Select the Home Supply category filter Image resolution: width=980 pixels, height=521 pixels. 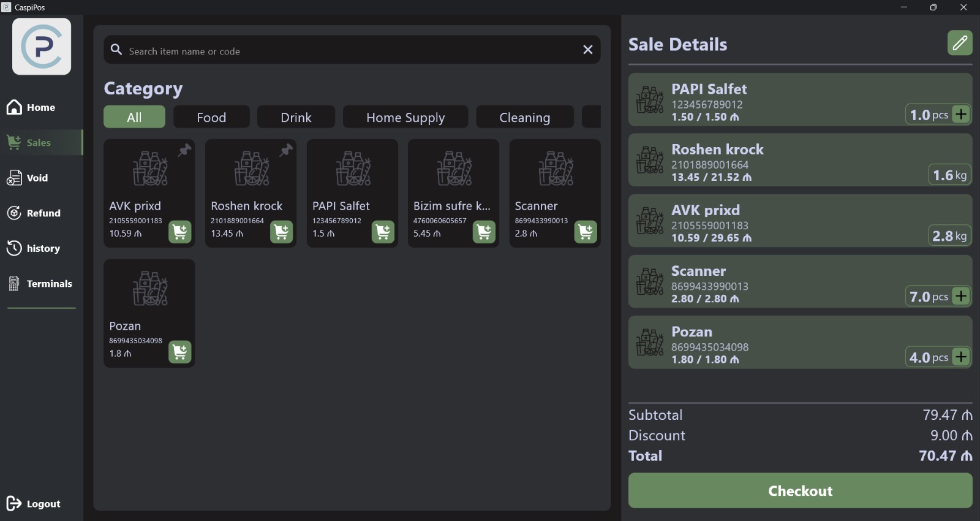pos(405,117)
